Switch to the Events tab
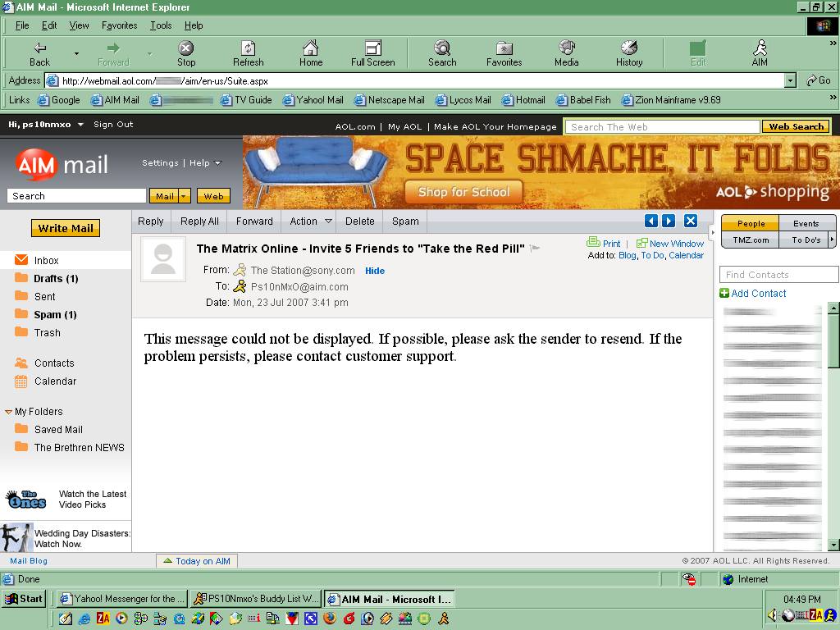The image size is (840, 630). [x=806, y=223]
